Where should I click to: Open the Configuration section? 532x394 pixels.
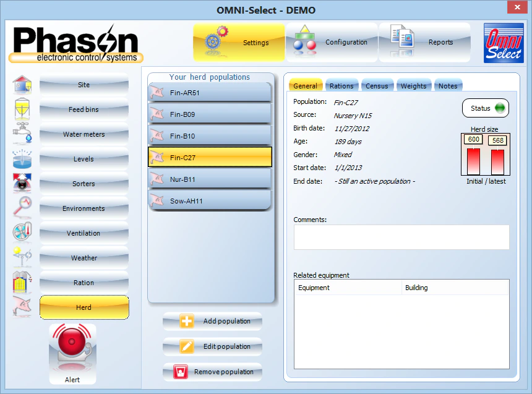[332, 43]
